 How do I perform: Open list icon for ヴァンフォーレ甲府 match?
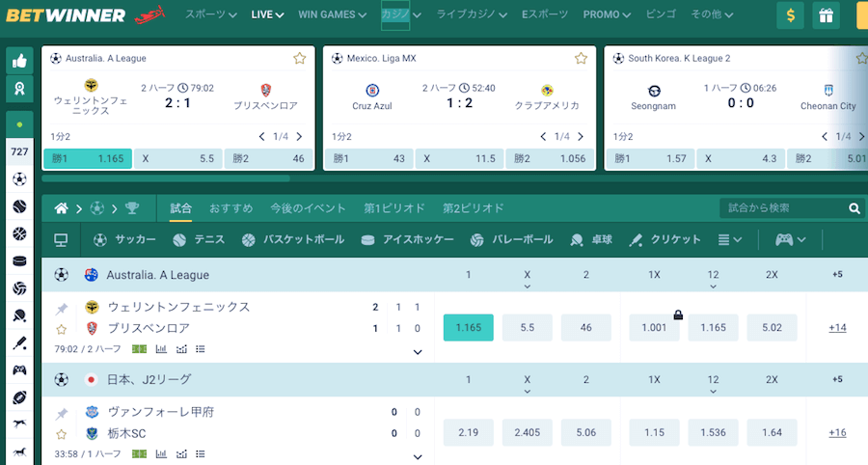pyautogui.click(x=201, y=454)
